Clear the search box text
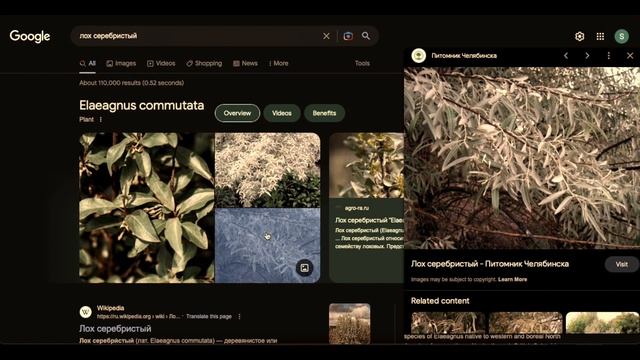 326,36
